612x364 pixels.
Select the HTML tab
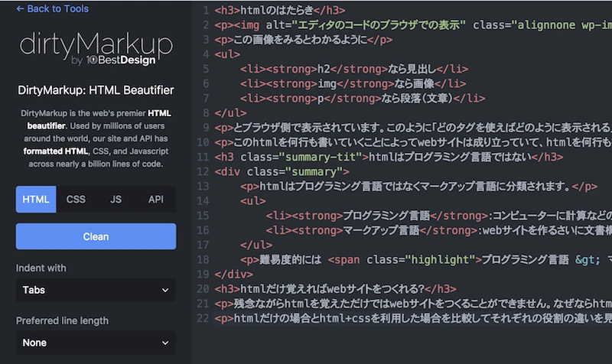(36, 200)
